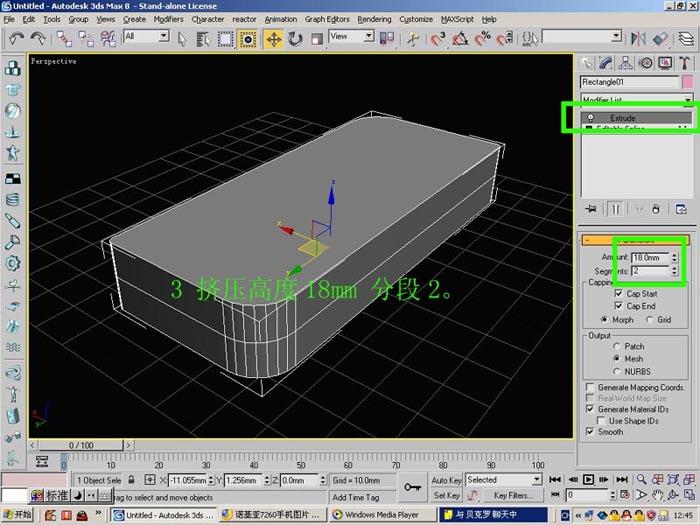Viewport: 700px width, 525px height.
Task: Enable the Use Shape IDs checkbox
Action: 601,421
